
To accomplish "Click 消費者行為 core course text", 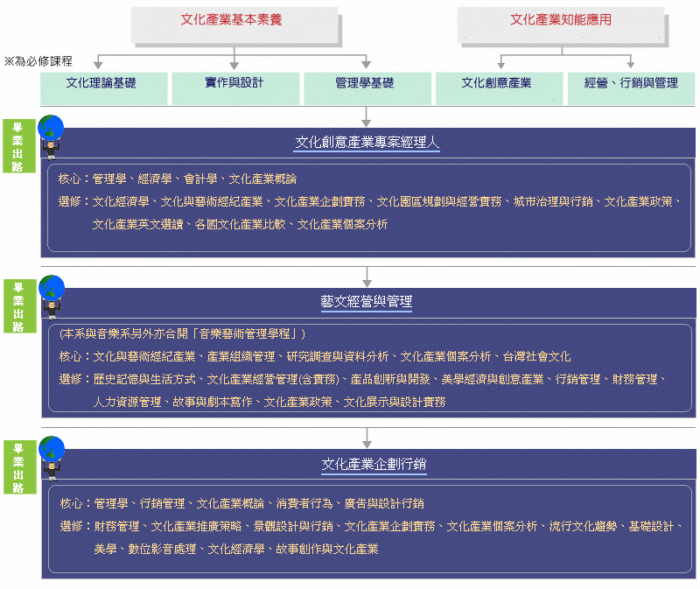I will point(304,504).
